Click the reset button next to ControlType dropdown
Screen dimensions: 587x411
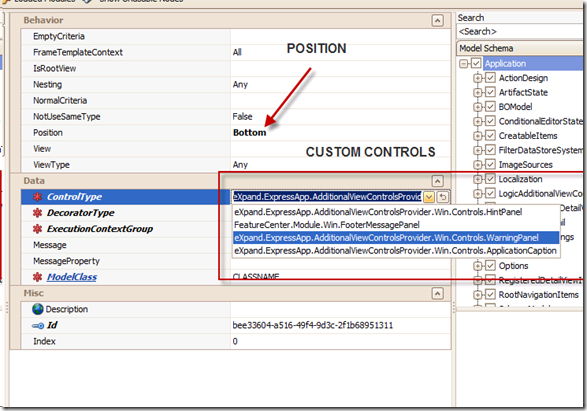point(442,197)
